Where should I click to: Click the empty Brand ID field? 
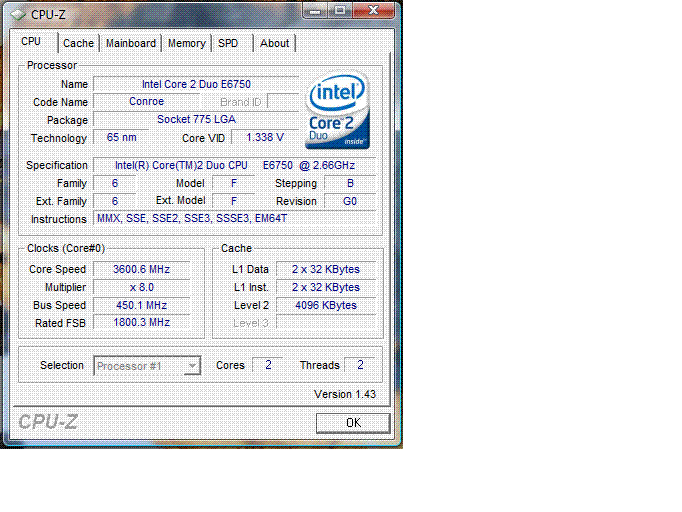tap(283, 101)
